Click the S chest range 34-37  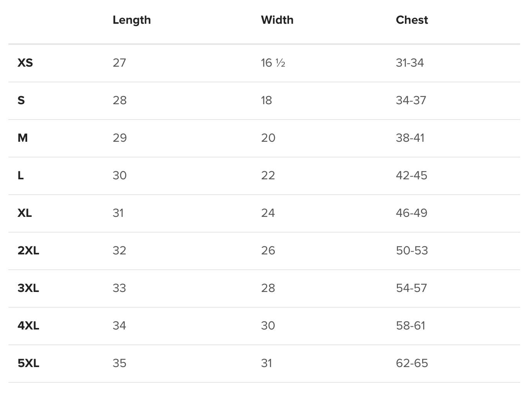pos(411,100)
